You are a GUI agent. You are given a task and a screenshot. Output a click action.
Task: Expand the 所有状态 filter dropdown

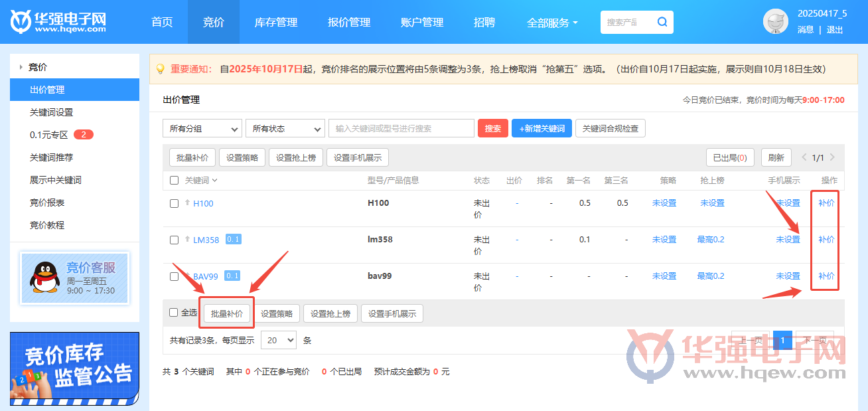(x=285, y=129)
